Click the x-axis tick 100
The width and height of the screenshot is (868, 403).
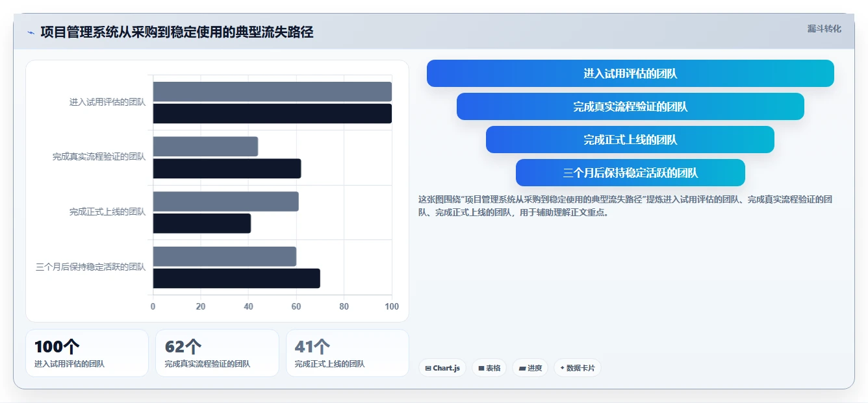[392, 306]
